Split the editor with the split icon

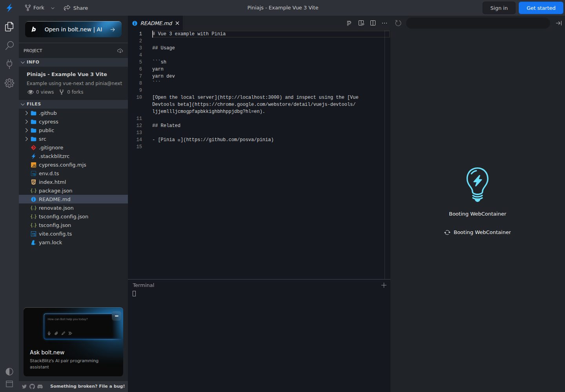click(373, 23)
